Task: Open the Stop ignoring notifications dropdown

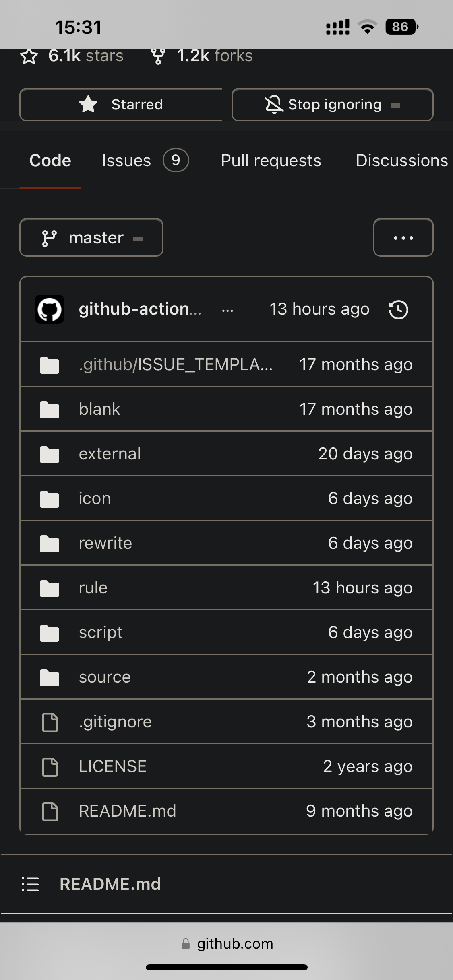Action: (x=332, y=105)
